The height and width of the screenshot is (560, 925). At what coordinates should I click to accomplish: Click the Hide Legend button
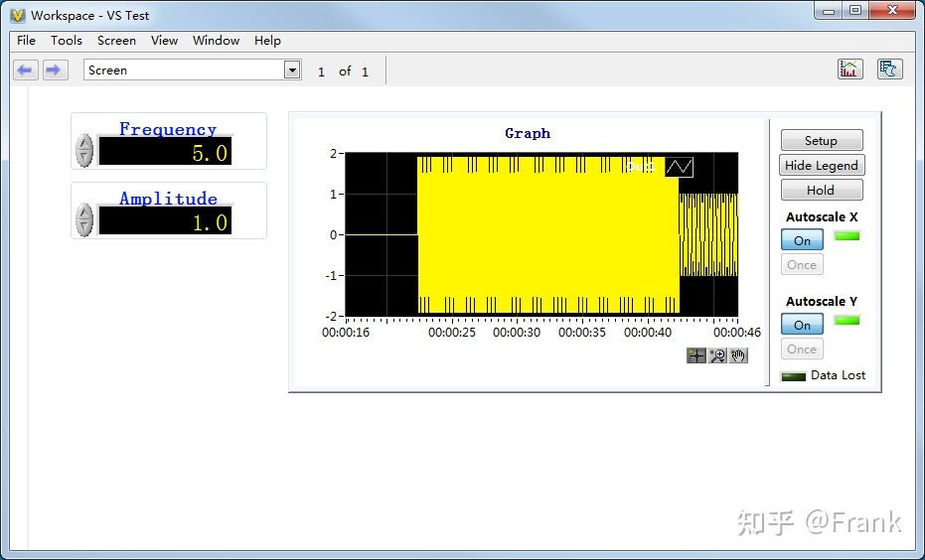821,166
